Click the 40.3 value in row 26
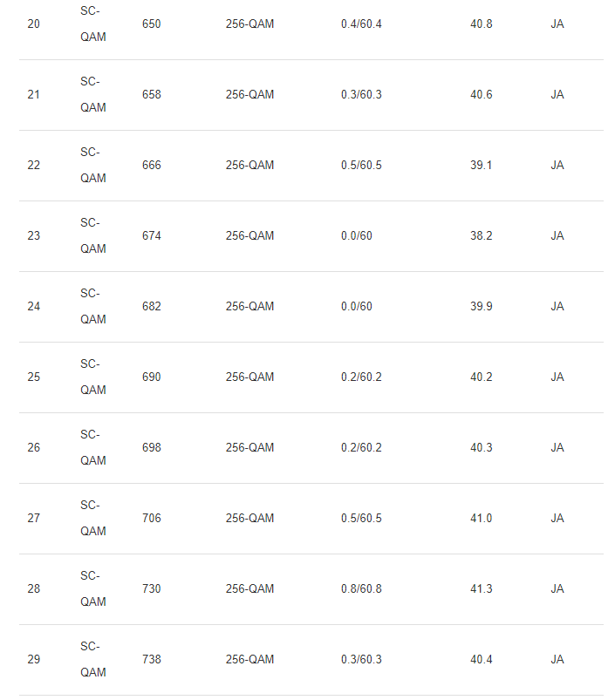 [481, 447]
